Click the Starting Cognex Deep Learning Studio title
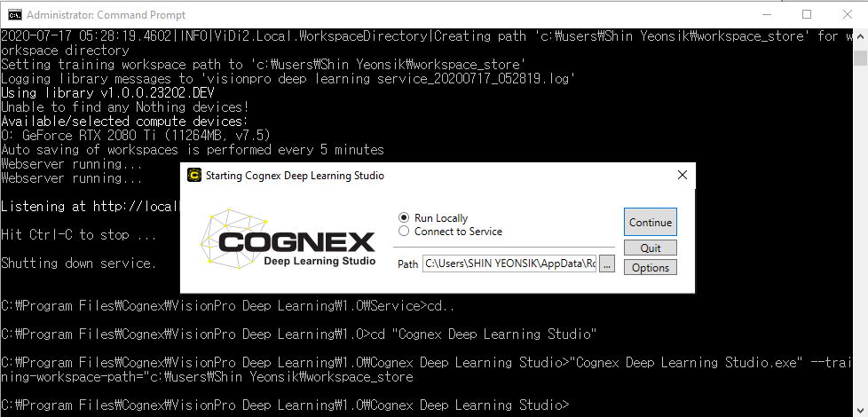The height and width of the screenshot is (417, 868). point(295,176)
